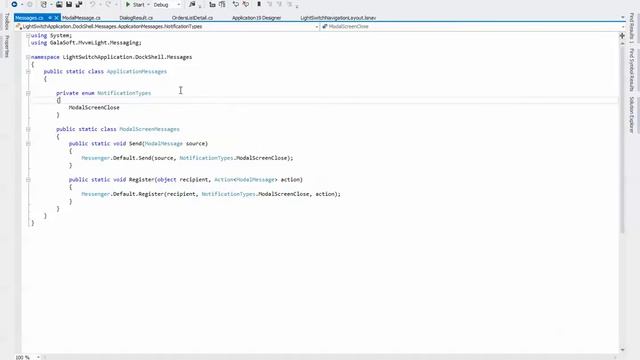
Task: Click the Open File toolbar icon
Action: point(59,4)
